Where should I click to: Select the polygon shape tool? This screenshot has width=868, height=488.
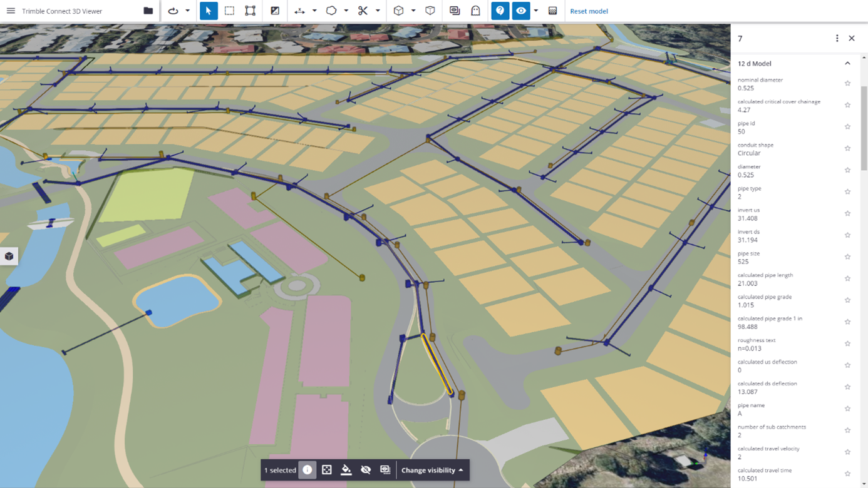(331, 11)
